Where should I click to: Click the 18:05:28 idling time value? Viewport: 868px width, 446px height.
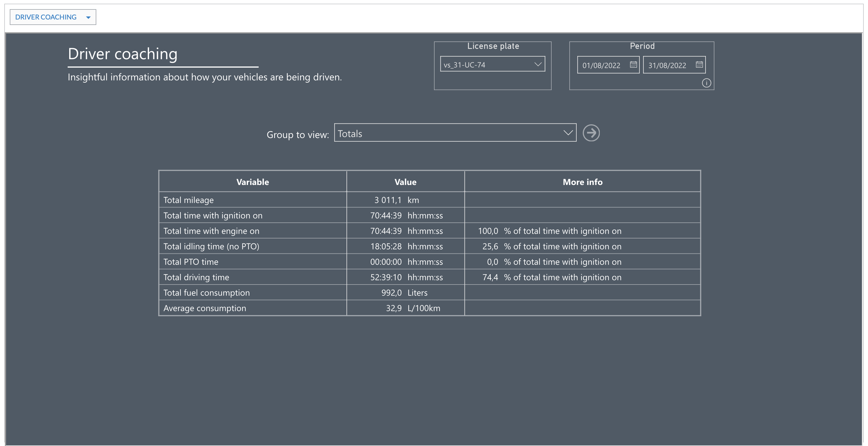pos(406,246)
